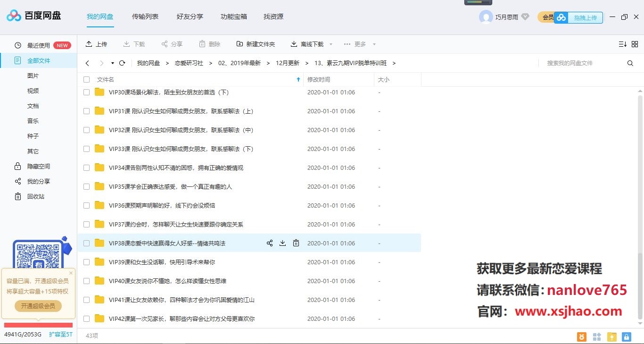Screen dimensions: 644x344
Task: Click the download icon on hovered VIP38 row
Action: pyautogui.click(x=282, y=243)
